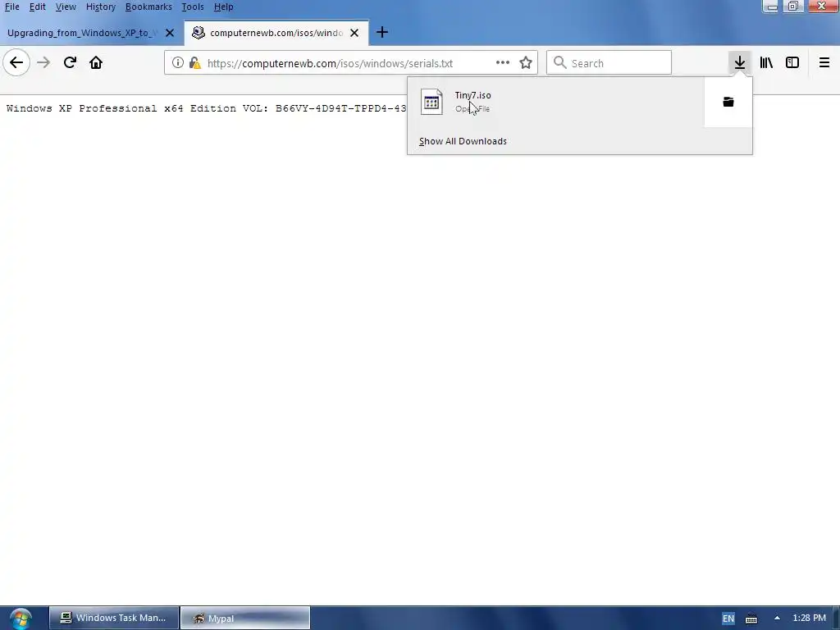Close the Upgrading_from_Windows_XP tab
840x630 pixels.
pyautogui.click(x=170, y=33)
